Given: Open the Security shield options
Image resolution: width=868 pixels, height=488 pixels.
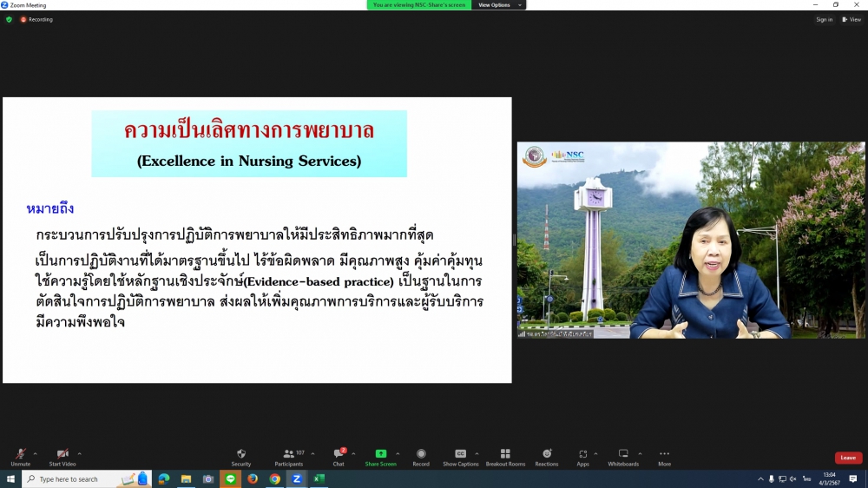Looking at the screenshot, I should click(x=240, y=455).
